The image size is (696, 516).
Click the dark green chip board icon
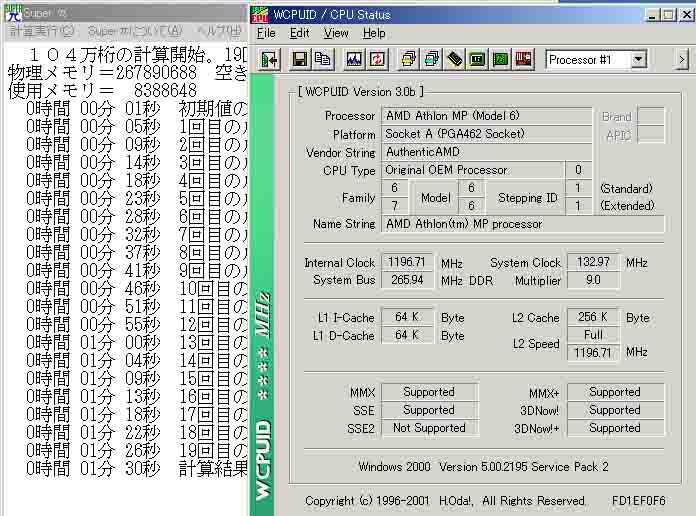(x=478, y=60)
